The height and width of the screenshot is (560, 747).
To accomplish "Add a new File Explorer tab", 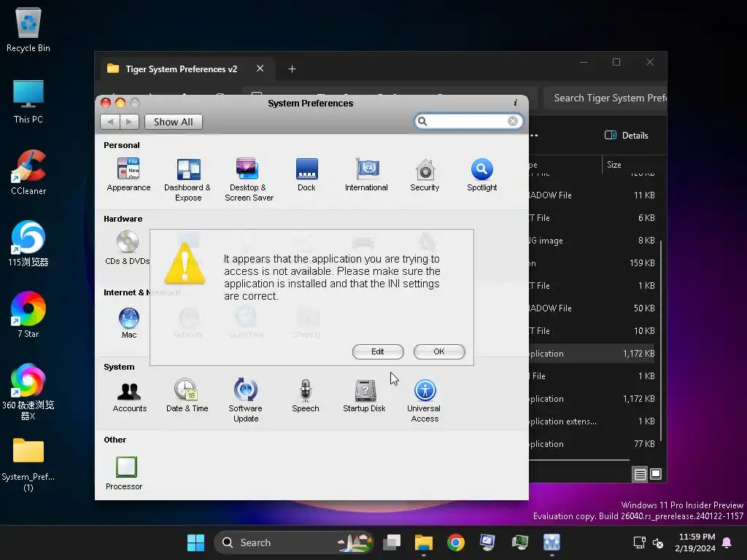I will 292,69.
